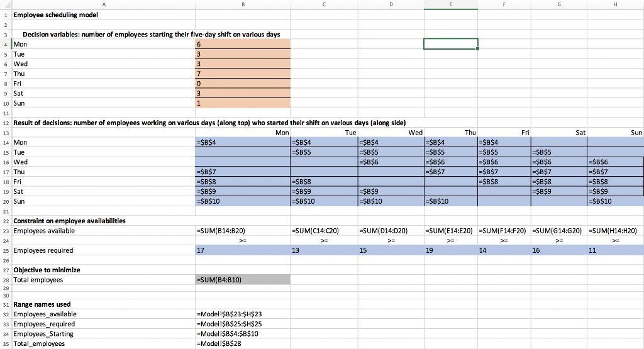The width and height of the screenshot is (644, 349).
Task: Click Employees required value 15
Action: 391,250
